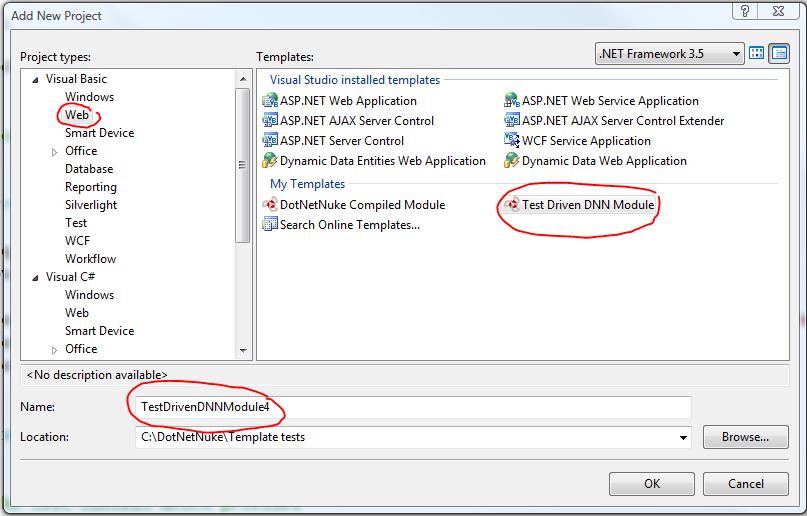Expand Office under Visual C#

[54, 350]
